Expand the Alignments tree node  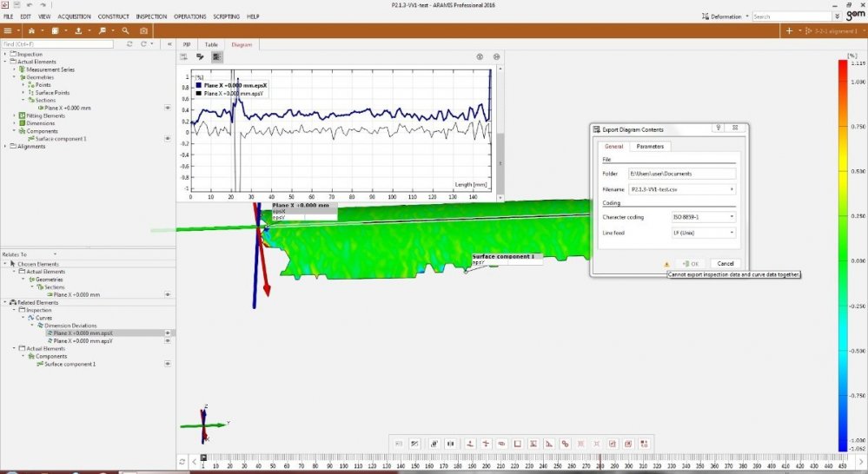(x=4, y=146)
